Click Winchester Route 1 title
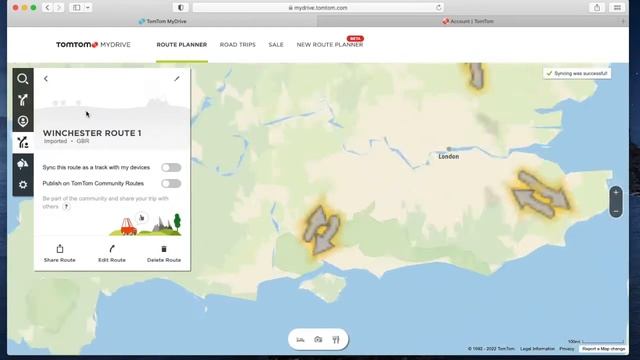 tap(92, 133)
